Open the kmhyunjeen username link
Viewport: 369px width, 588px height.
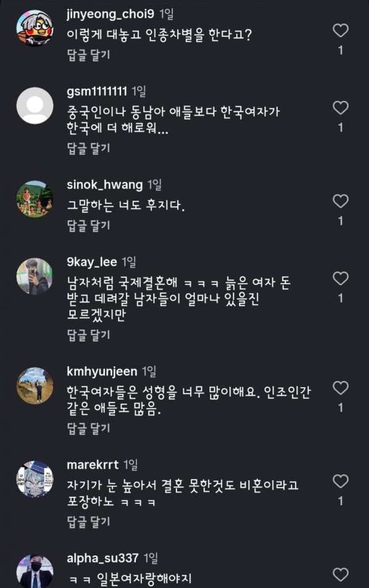pos(102,372)
